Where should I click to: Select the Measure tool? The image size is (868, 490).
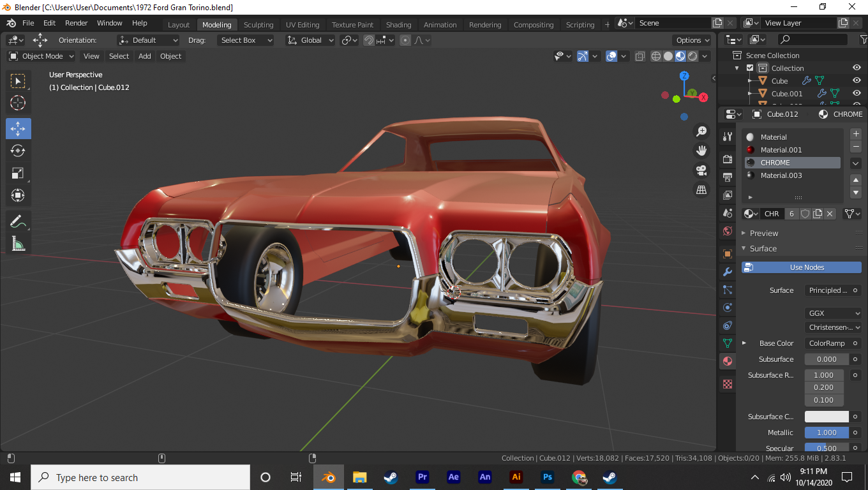tap(18, 244)
